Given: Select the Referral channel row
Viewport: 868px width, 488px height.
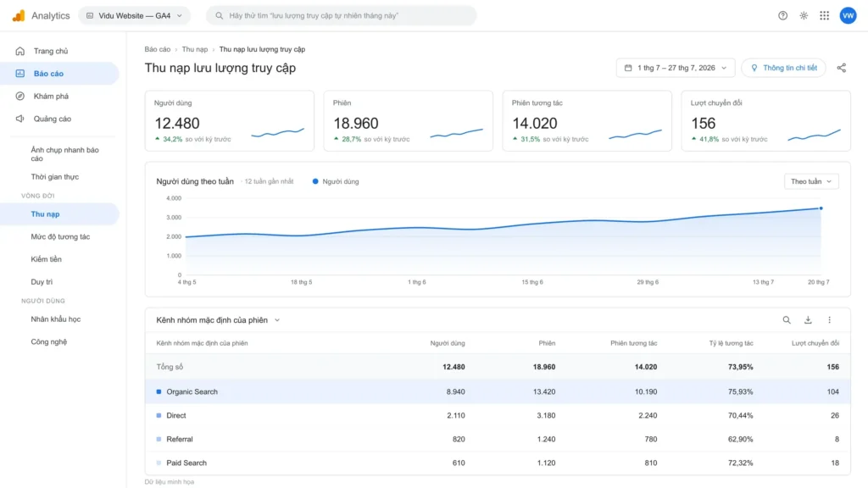Looking at the screenshot, I should tap(498, 439).
